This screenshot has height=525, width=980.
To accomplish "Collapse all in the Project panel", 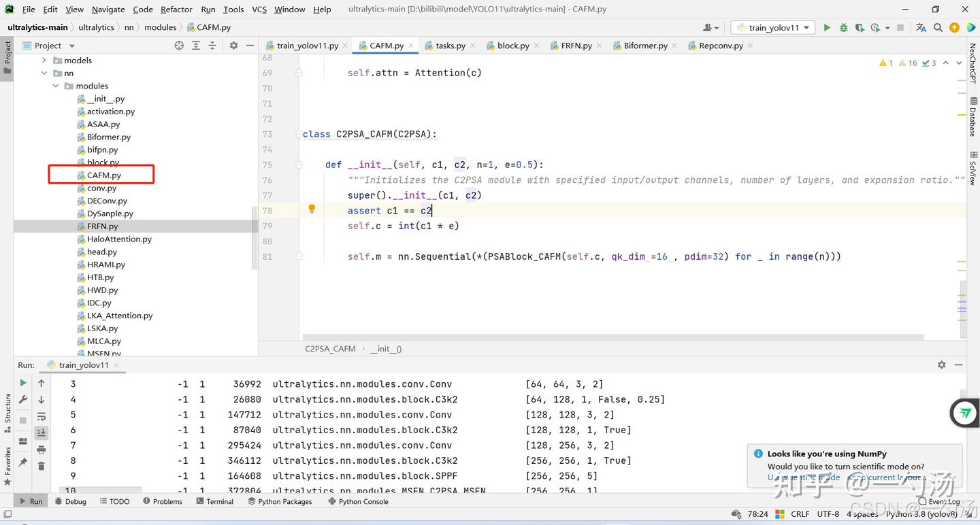I will [x=212, y=46].
